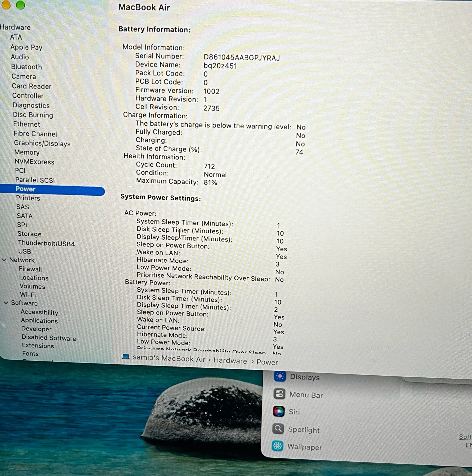Open Card Reader in the sidebar
The width and height of the screenshot is (472, 476).
coord(31,86)
